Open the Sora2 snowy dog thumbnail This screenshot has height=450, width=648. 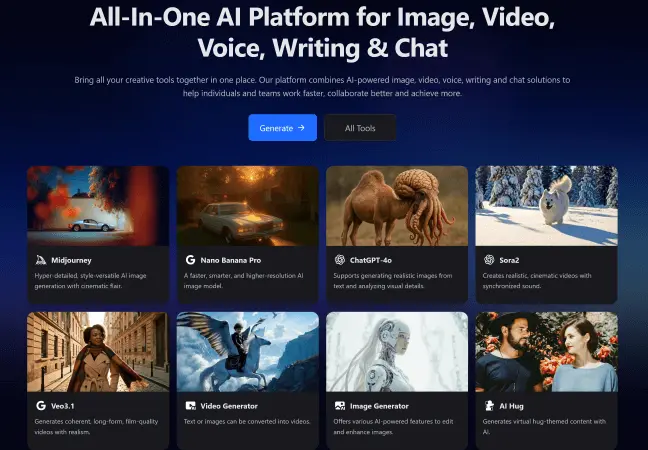546,206
